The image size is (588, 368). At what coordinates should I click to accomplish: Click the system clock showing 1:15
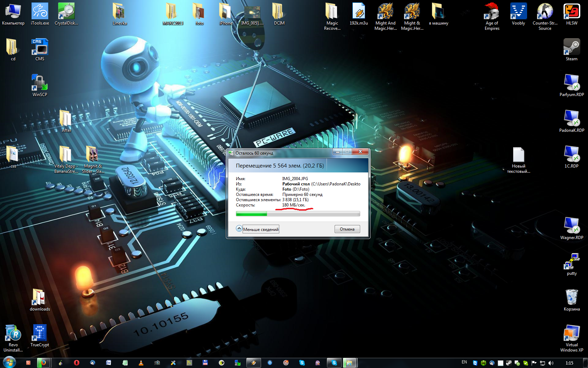(569, 363)
